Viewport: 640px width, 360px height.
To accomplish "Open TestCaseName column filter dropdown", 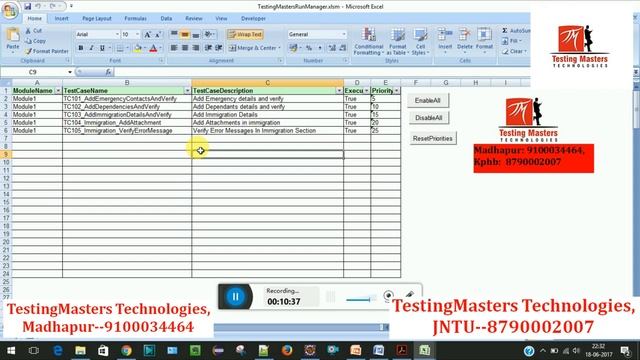I will (x=187, y=91).
